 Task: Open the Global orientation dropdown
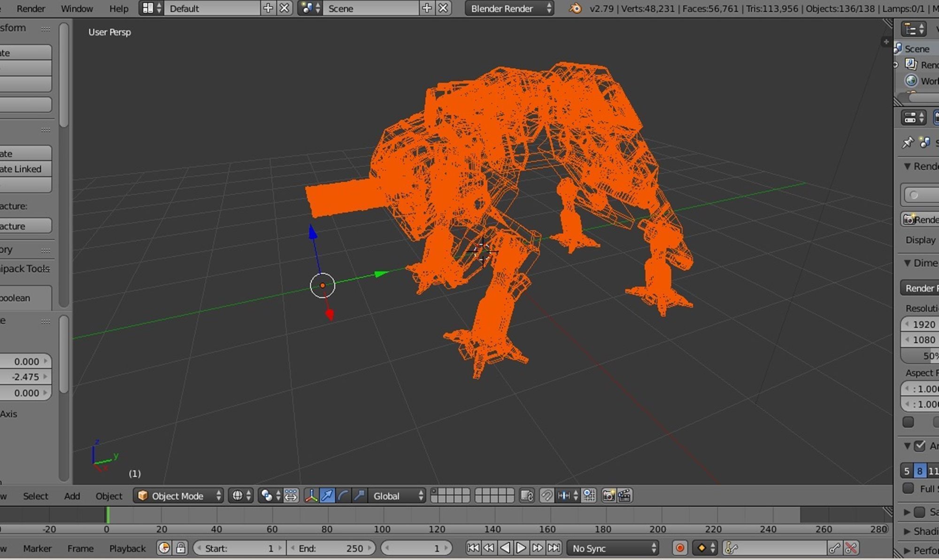pos(397,496)
